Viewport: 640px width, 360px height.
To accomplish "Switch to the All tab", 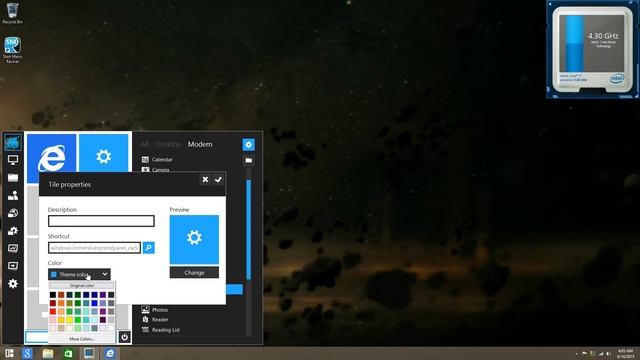I will 145,144.
